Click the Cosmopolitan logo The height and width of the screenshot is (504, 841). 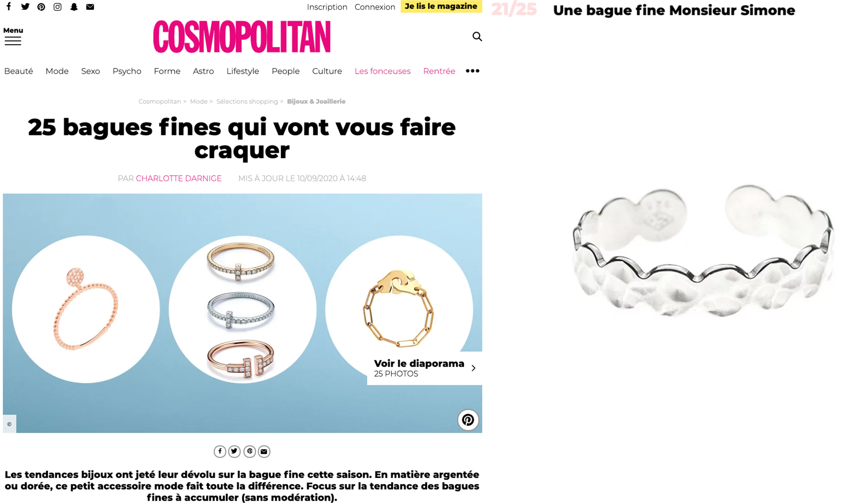coord(242,36)
